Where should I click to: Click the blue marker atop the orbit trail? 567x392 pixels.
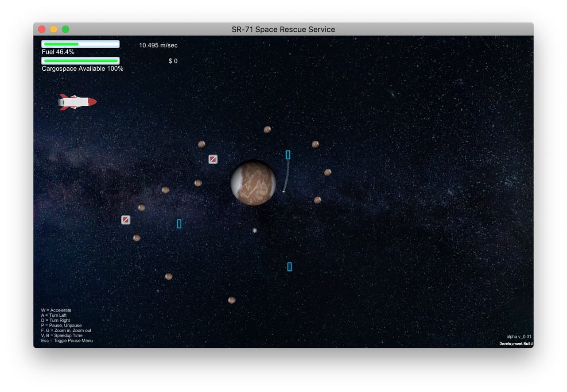(x=288, y=155)
